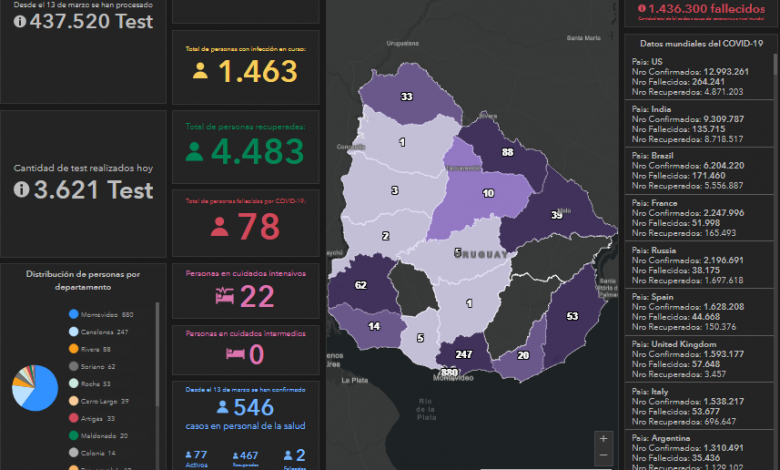
Task: Click the map zoom out minus button
Action: [x=601, y=455]
